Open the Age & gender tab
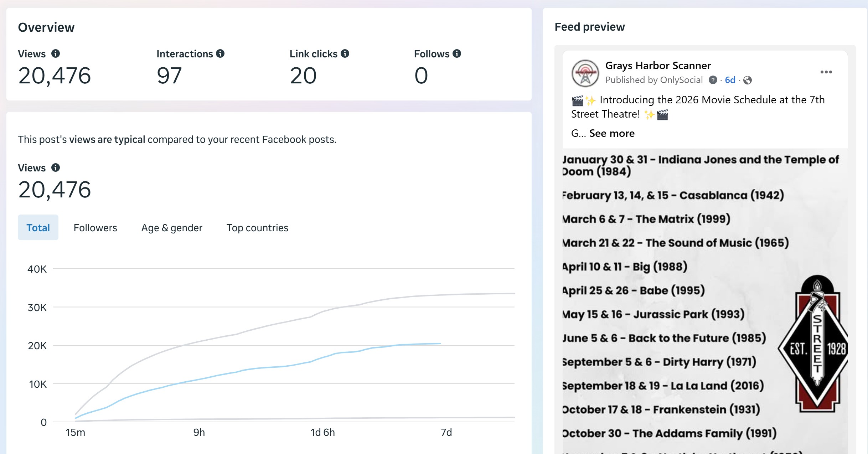This screenshot has width=868, height=454. pos(172,227)
